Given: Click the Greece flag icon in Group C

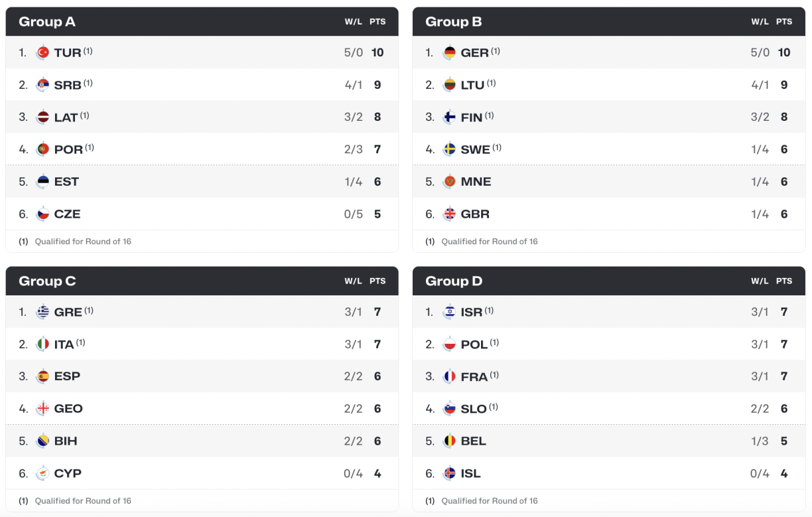Looking at the screenshot, I should [x=43, y=312].
